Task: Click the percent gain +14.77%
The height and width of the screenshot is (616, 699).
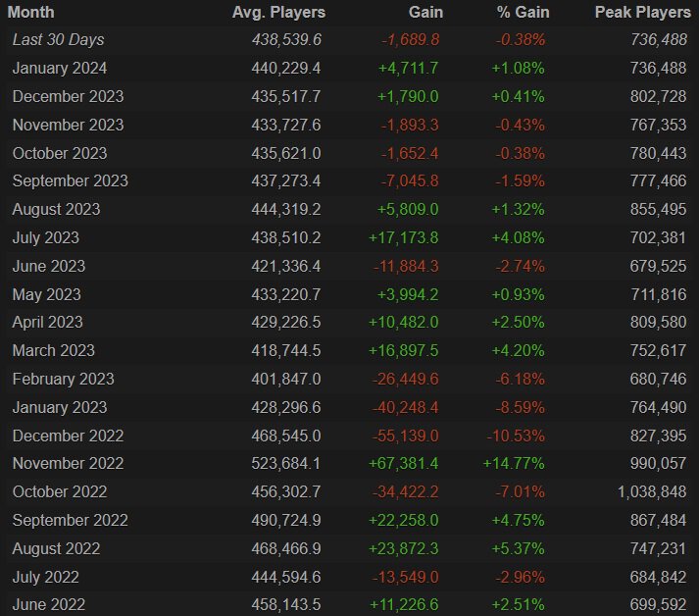Action: coord(514,463)
